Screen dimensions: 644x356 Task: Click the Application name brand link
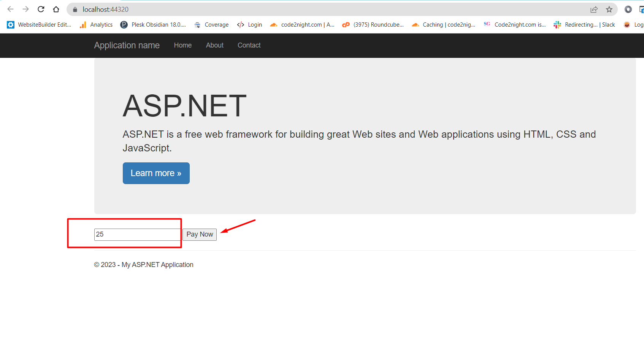point(127,45)
